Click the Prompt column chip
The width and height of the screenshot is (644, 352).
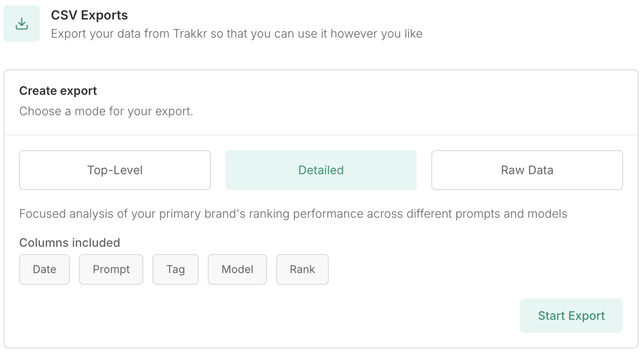coord(111,269)
